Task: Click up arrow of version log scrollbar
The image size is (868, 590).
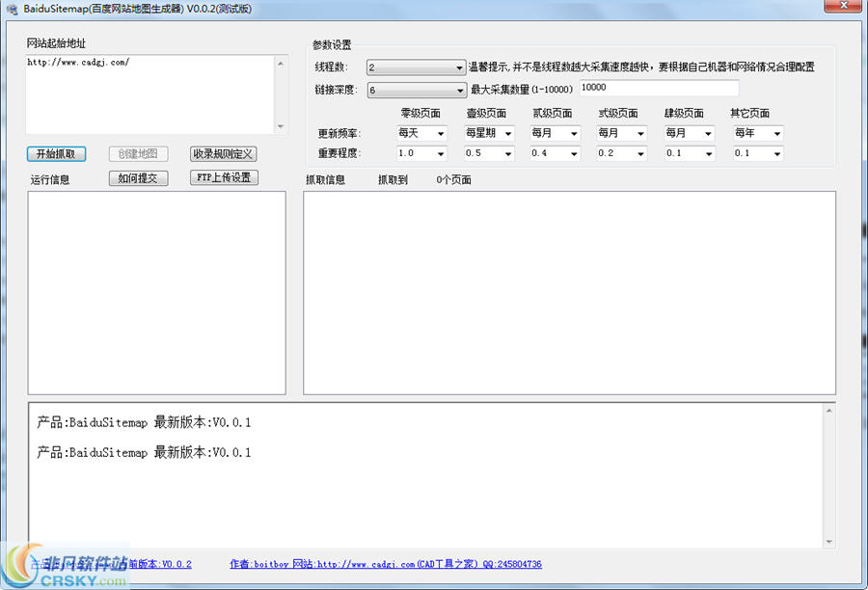Action: point(828,411)
